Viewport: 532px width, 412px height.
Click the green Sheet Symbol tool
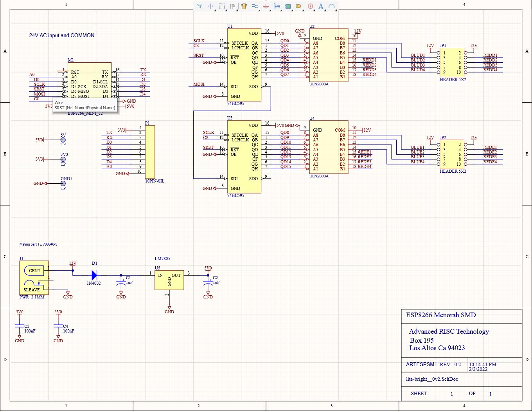[x=288, y=6]
